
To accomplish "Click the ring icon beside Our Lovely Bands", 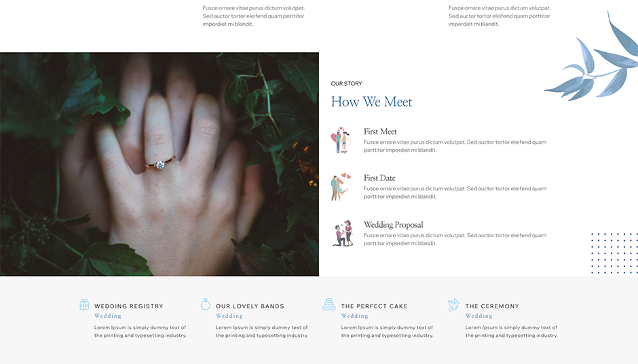I will coord(206,304).
